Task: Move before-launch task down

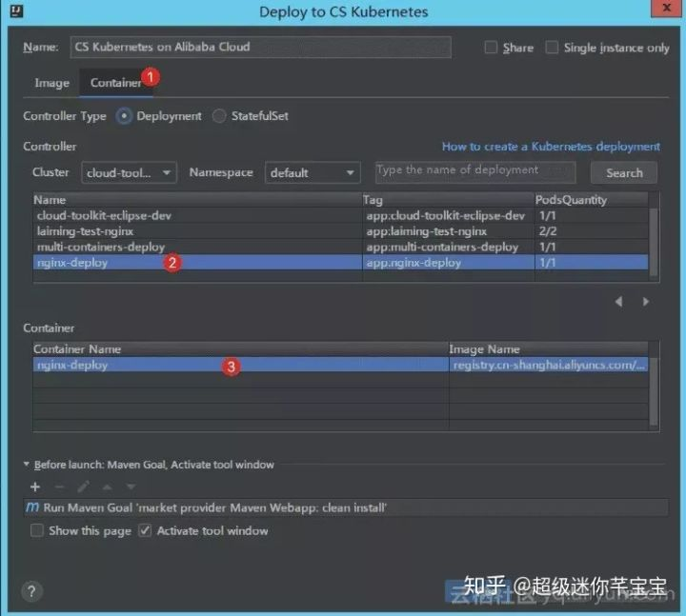Action: 131,487
